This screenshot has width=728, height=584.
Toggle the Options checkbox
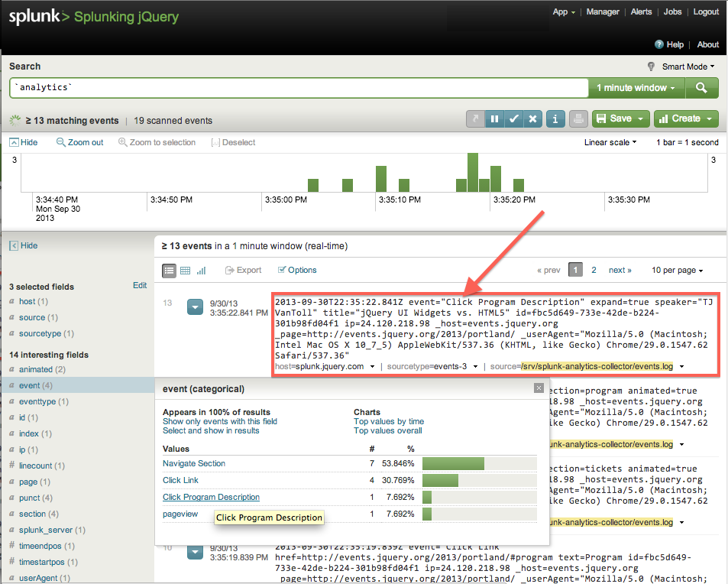[x=283, y=270]
